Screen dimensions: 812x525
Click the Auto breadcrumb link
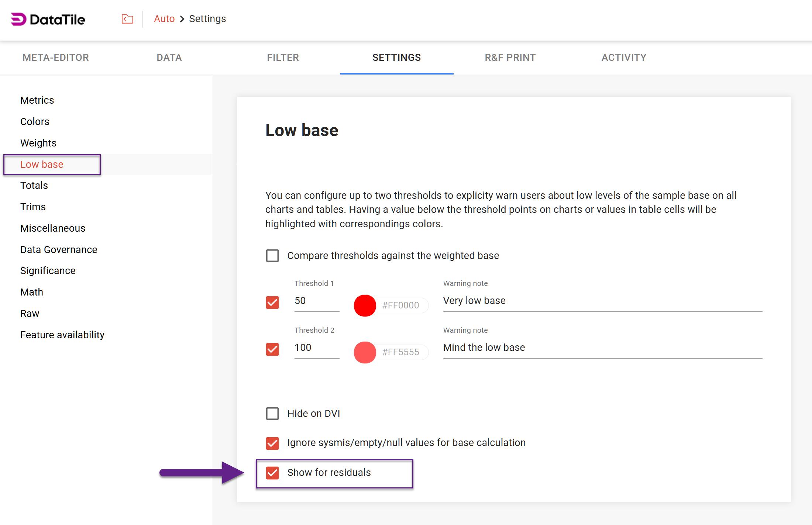pyautogui.click(x=164, y=19)
